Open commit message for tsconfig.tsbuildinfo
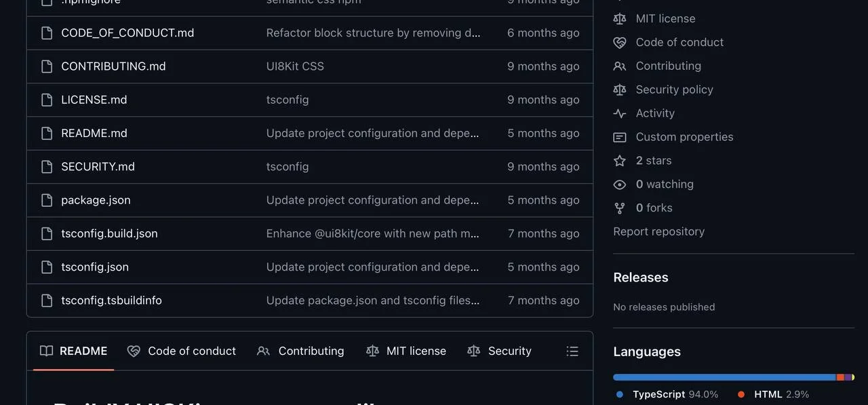 (x=372, y=301)
